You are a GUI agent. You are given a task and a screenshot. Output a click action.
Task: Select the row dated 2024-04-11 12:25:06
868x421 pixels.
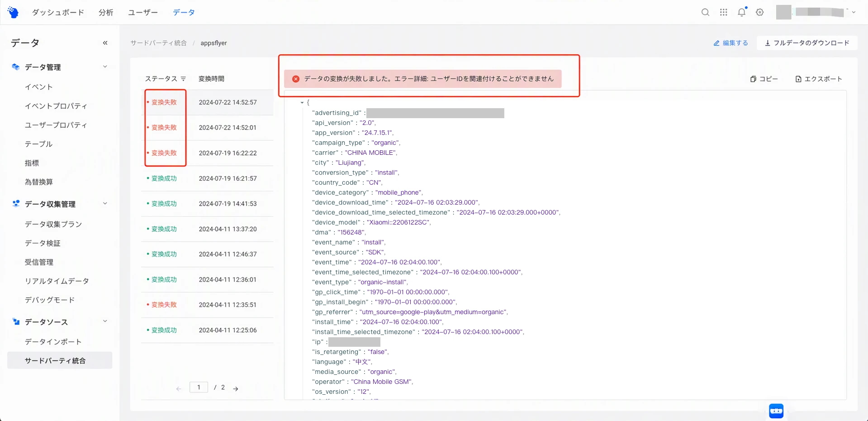tap(207, 330)
